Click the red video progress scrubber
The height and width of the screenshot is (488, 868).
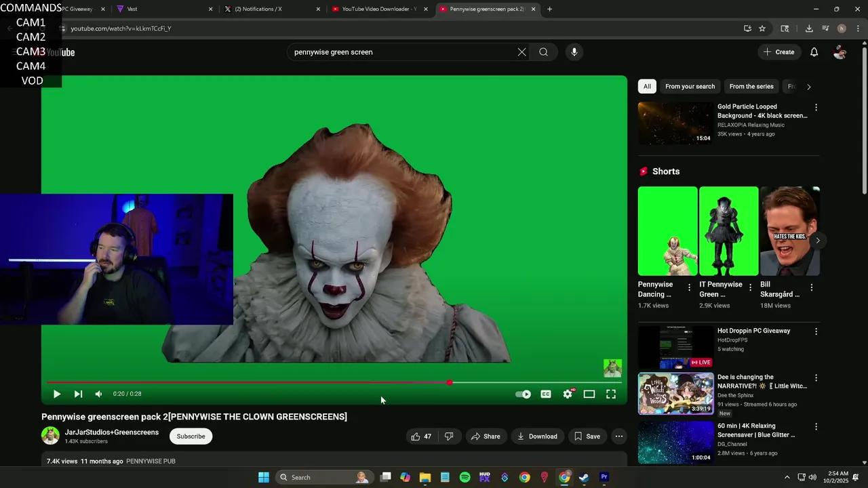(x=450, y=383)
